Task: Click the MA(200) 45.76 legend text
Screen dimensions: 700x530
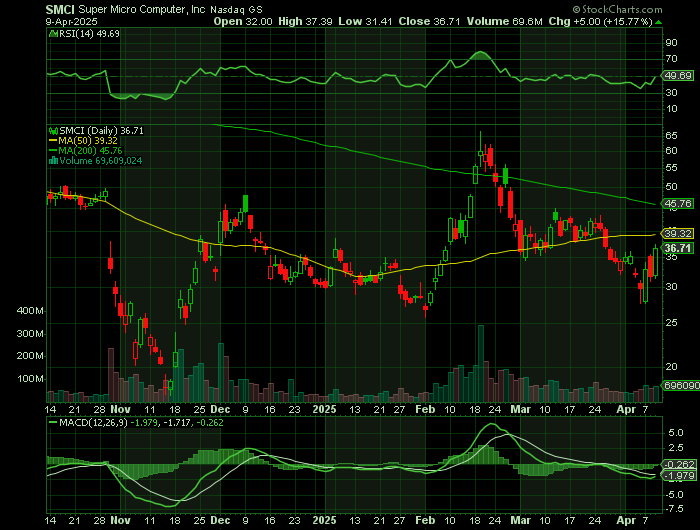Action: [91, 151]
